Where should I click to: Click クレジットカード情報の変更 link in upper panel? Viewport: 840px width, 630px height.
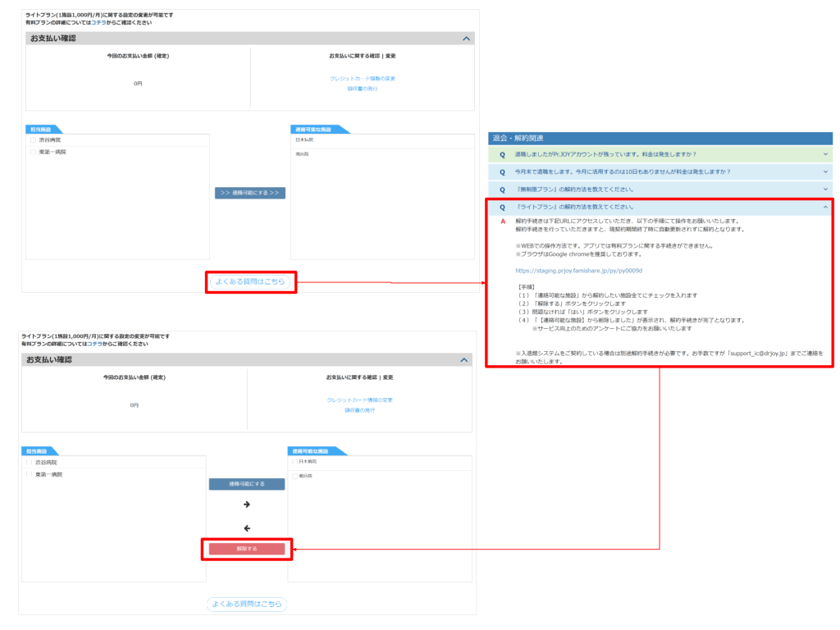coord(362,79)
